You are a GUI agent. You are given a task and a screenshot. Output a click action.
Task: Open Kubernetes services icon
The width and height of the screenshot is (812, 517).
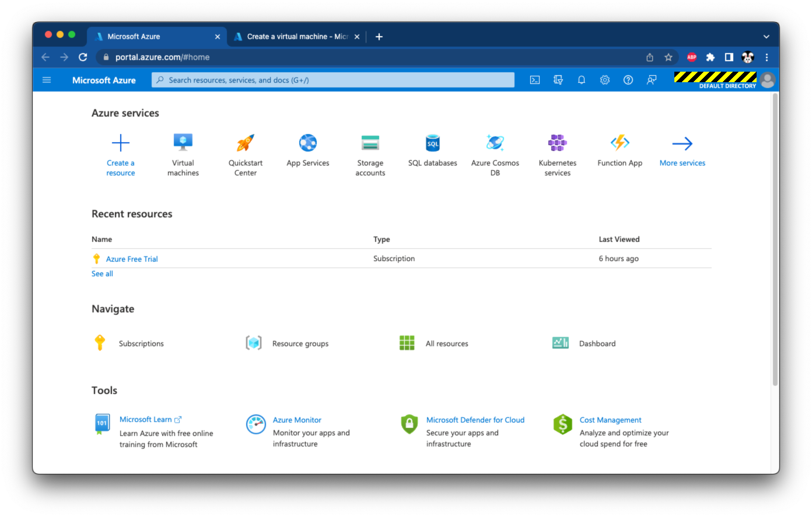(557, 143)
